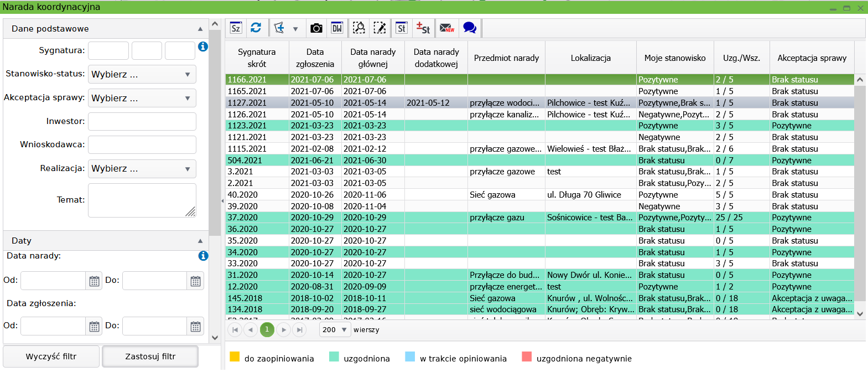Click the blue refresh arrows icon
The width and height of the screenshot is (868, 372).
256,28
